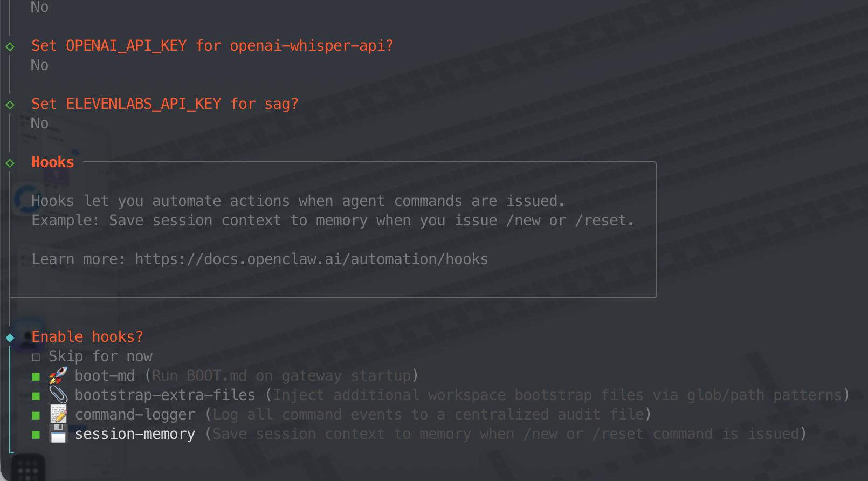
Task: Toggle the session-memory hook checkbox
Action: (36, 435)
